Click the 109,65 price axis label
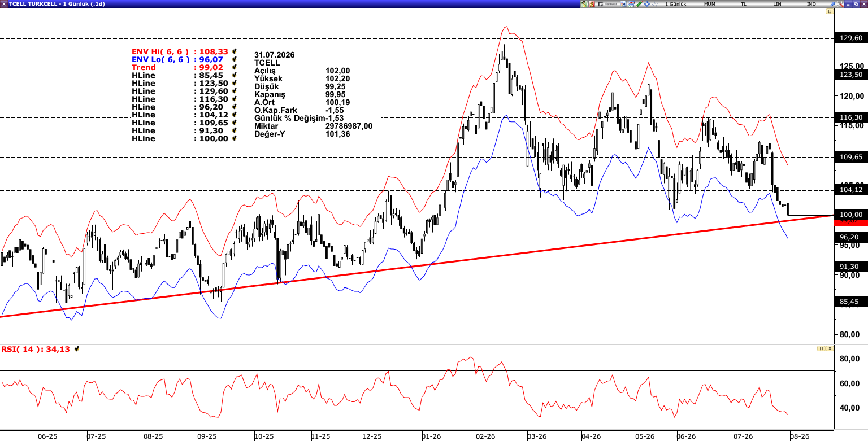 pos(851,157)
